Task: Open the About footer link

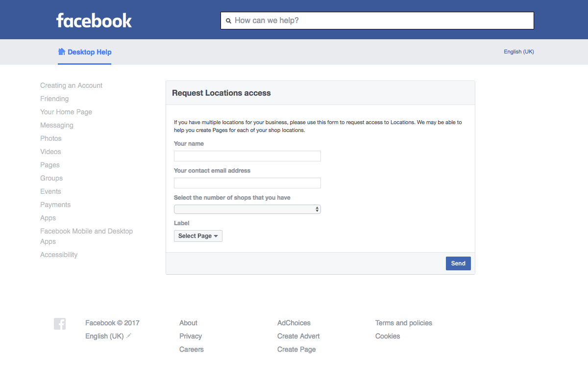Action: point(188,323)
